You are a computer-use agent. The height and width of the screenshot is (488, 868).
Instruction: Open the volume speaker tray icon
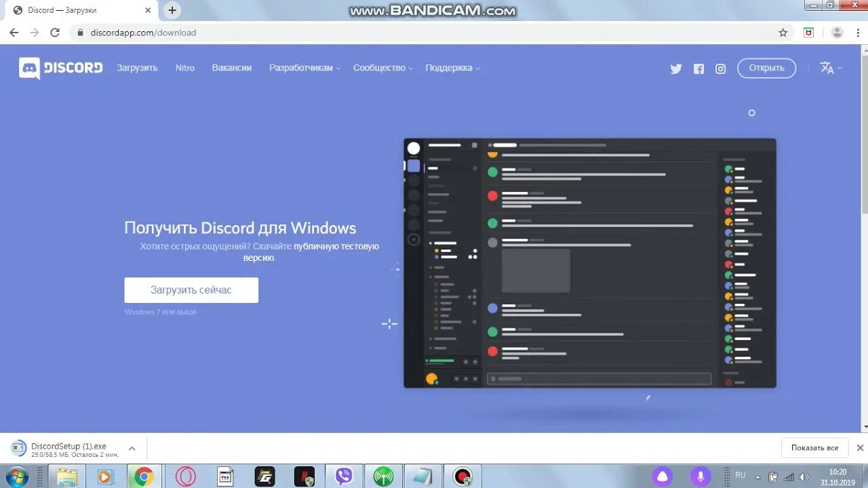click(804, 476)
